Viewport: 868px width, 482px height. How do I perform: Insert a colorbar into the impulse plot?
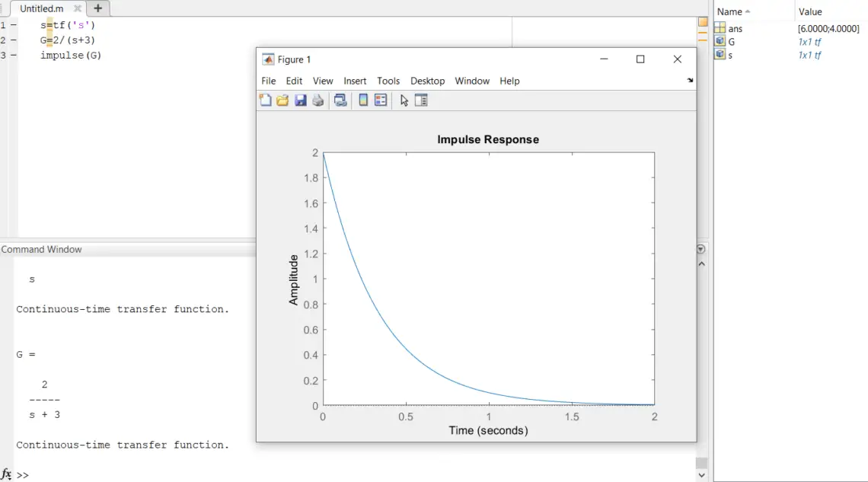coord(363,100)
